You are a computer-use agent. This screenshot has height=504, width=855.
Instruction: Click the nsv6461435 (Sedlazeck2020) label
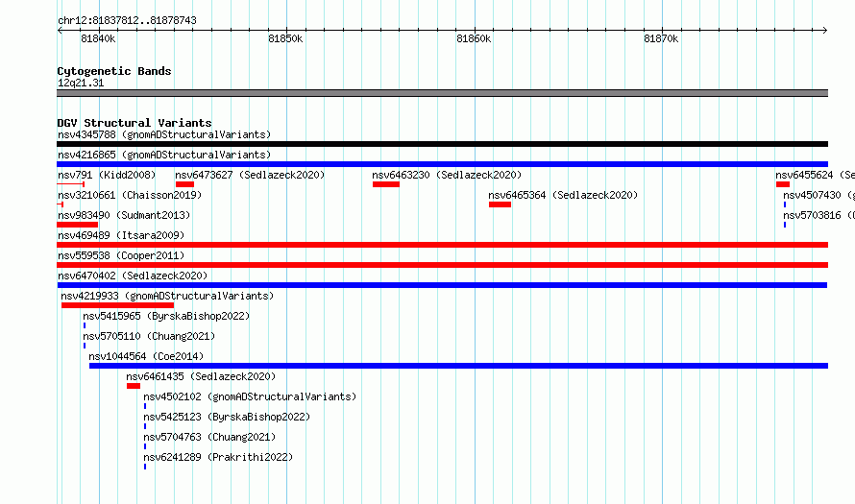point(201,376)
